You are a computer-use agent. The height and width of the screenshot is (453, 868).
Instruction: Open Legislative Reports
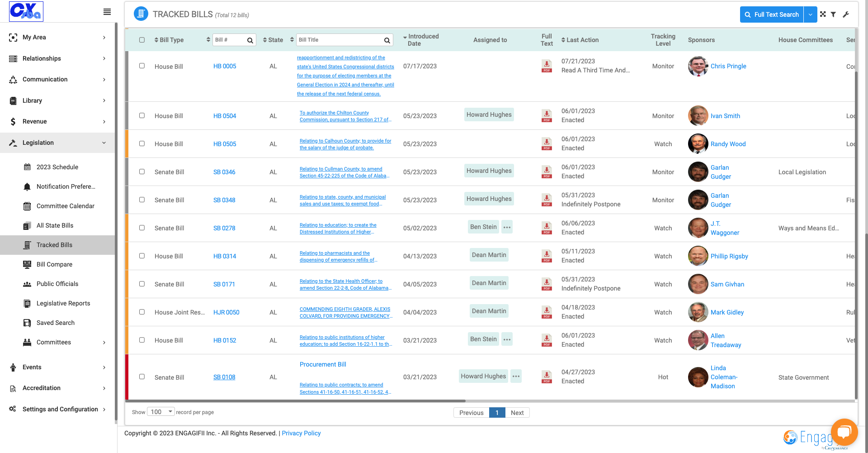pyautogui.click(x=63, y=303)
